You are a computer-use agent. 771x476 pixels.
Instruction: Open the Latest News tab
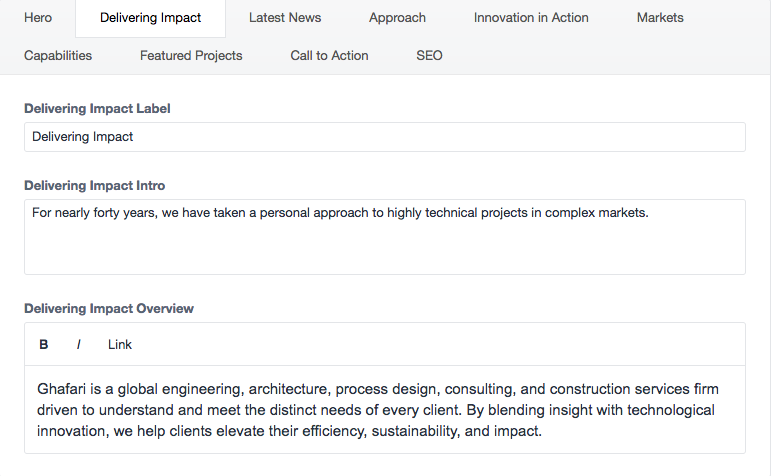[x=285, y=18]
